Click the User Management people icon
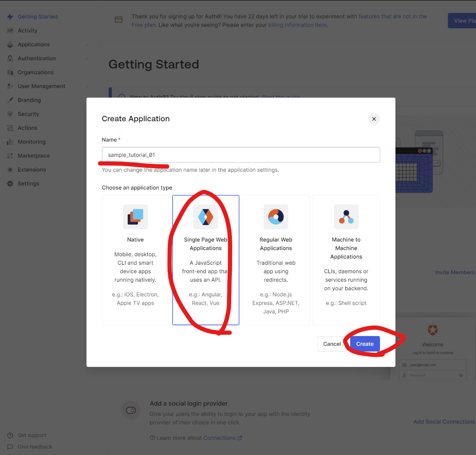Viewport: 476px width, 455px height. [10, 86]
